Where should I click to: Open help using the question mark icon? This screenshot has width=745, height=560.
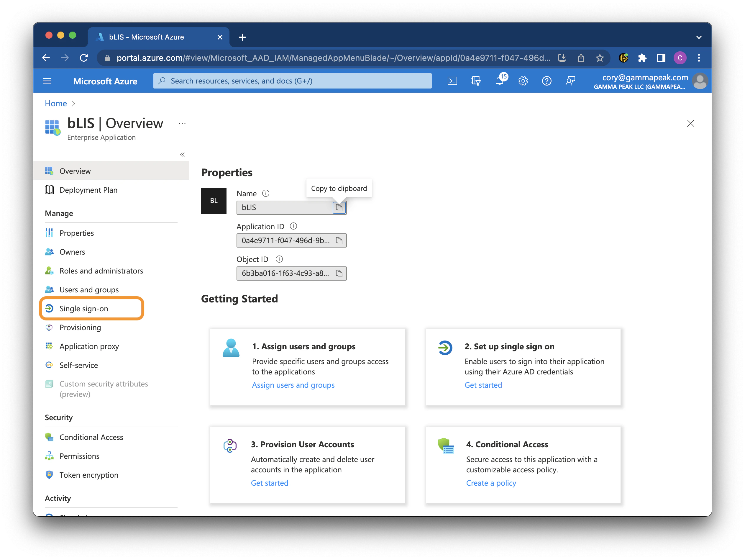[546, 81]
